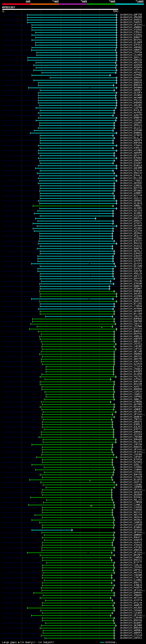Select the UniRef100_Q85G08 label

131,299
